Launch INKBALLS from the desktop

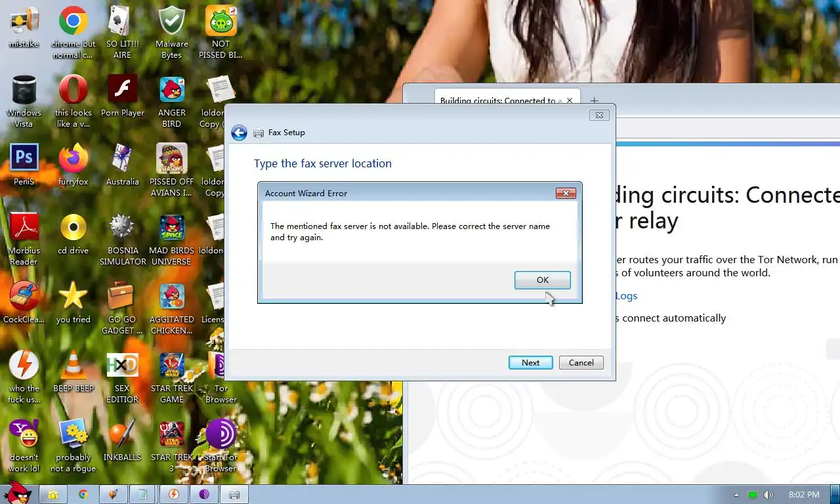click(x=123, y=440)
